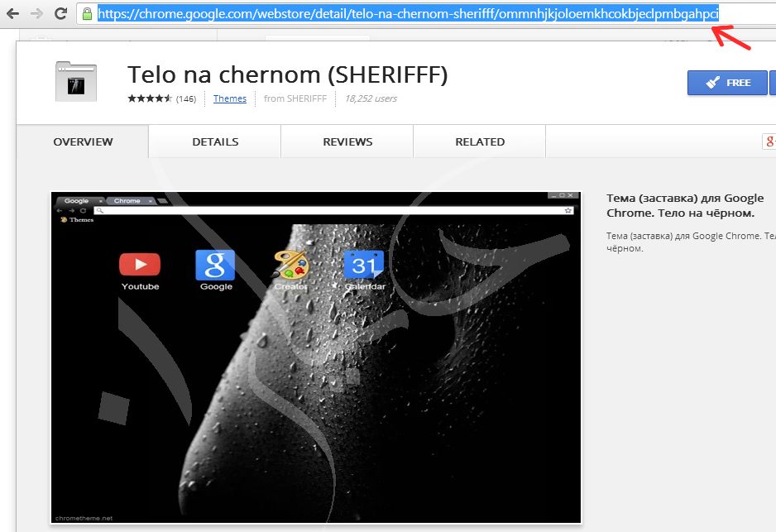Viewport: 776px width, 532px height.
Task: Click the Google+ share icon
Action: coord(769,141)
